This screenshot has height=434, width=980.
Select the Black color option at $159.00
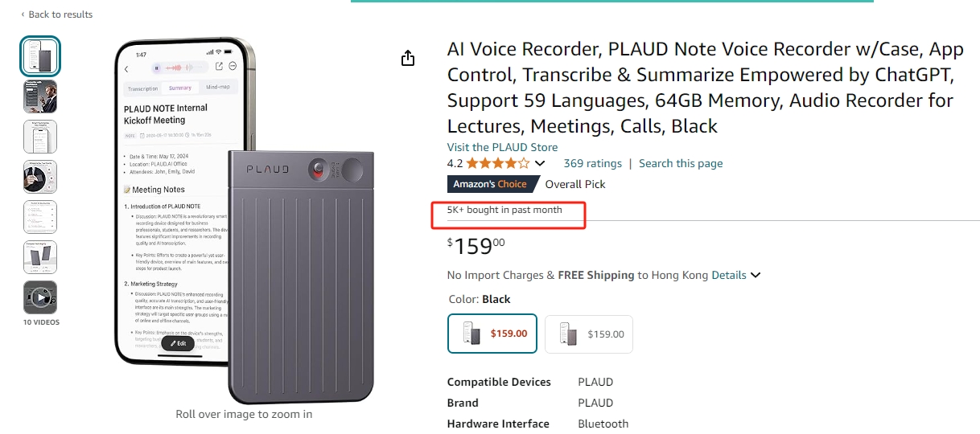[x=492, y=334]
